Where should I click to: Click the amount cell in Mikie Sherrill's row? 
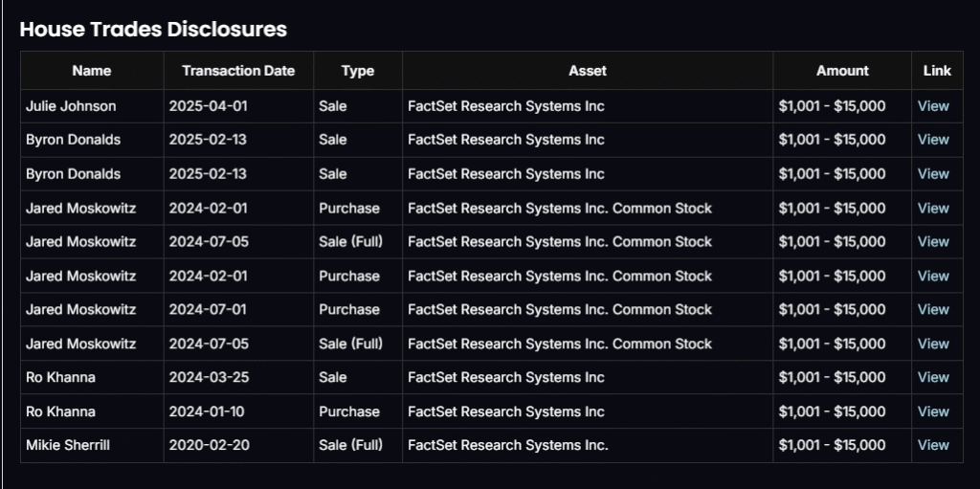click(x=832, y=445)
